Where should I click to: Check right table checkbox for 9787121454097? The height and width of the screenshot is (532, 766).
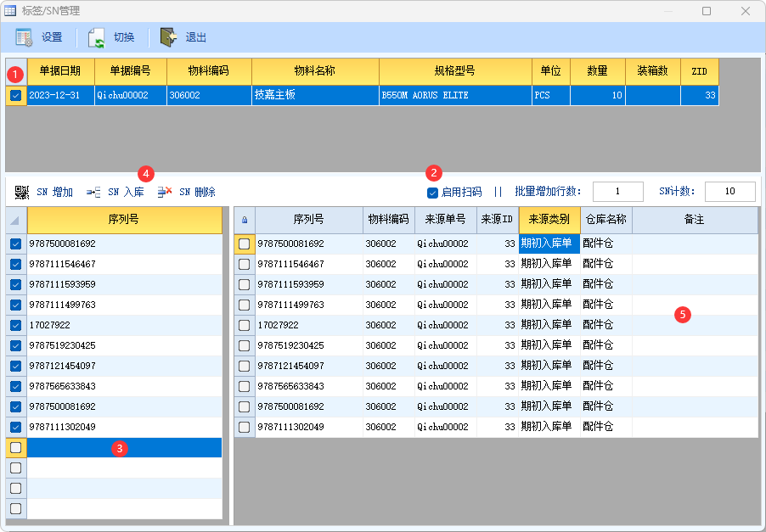[x=245, y=366]
